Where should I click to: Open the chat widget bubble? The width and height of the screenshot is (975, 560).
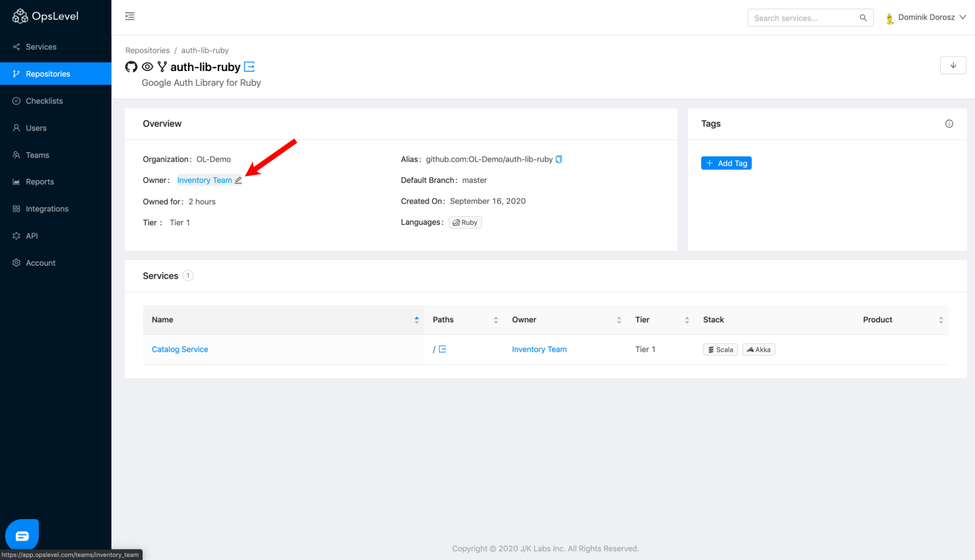pos(22,535)
